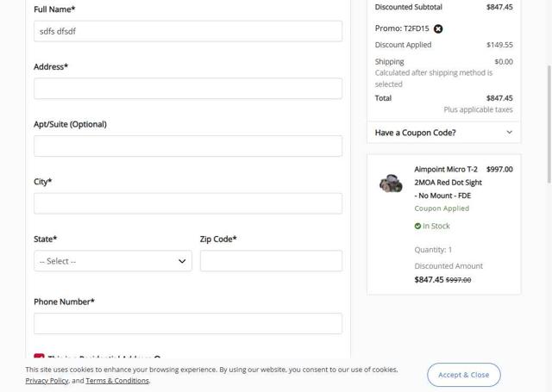Click the green In Stock checkmark icon
552x392 pixels.
tap(417, 226)
